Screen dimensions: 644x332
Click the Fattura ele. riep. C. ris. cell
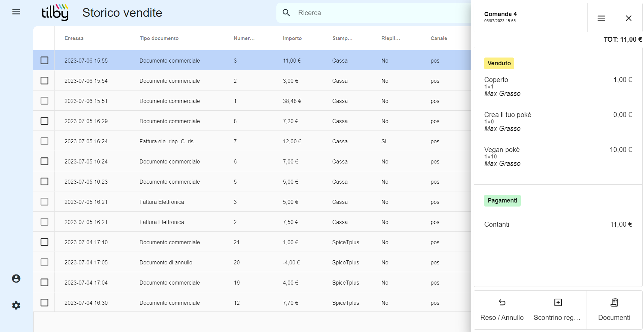click(167, 141)
